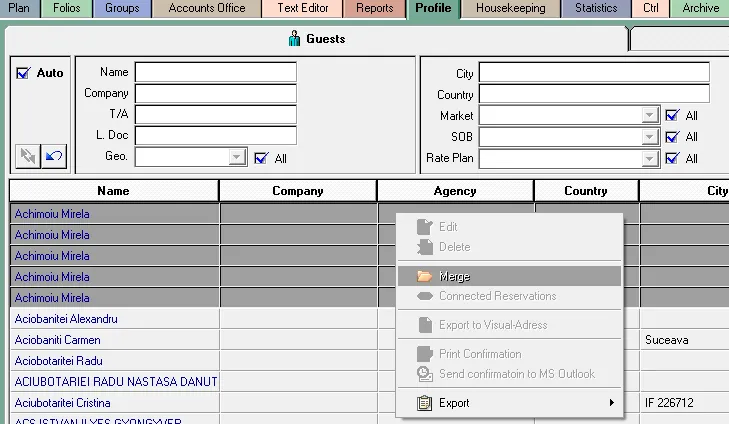Open the Export menu item

coord(510,403)
